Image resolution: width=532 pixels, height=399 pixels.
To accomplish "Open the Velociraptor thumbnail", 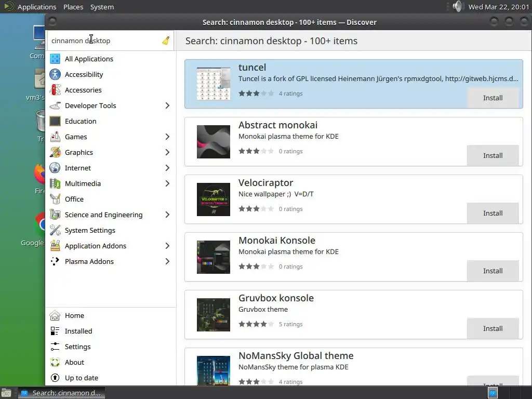I will pos(214,199).
